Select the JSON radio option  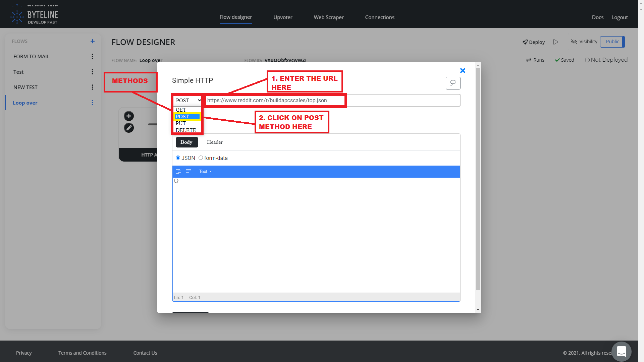click(178, 158)
